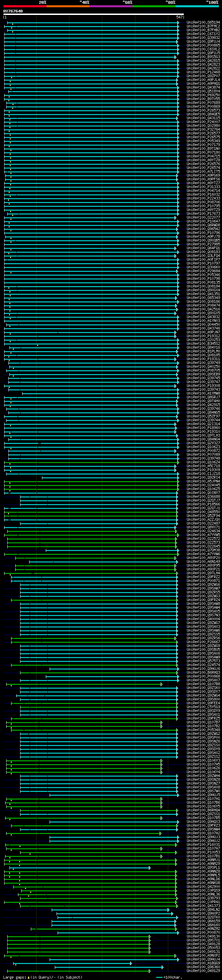
Task: Click the UniRef100_A9PJL4 entry
Action: point(203,80)
